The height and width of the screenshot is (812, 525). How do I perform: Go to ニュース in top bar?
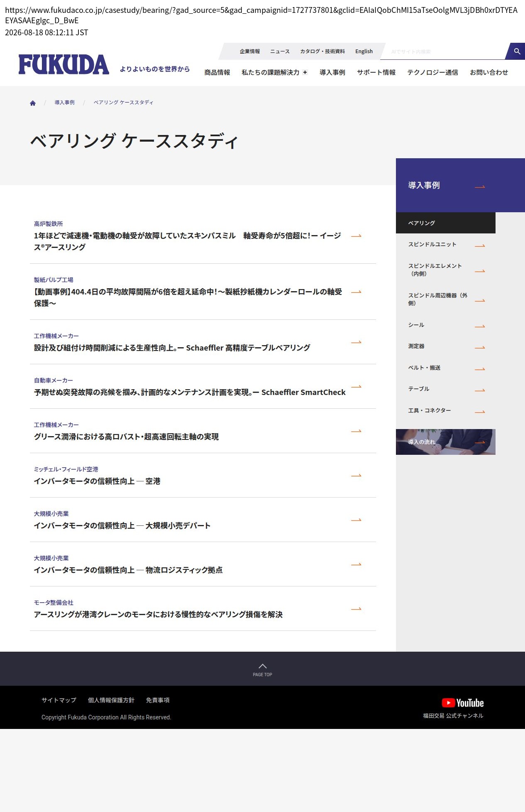[280, 52]
